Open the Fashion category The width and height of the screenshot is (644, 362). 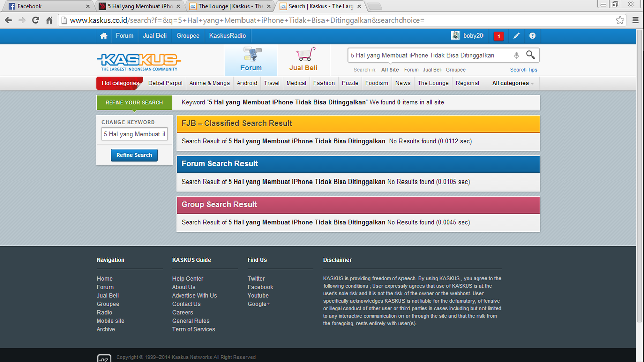pos(324,83)
